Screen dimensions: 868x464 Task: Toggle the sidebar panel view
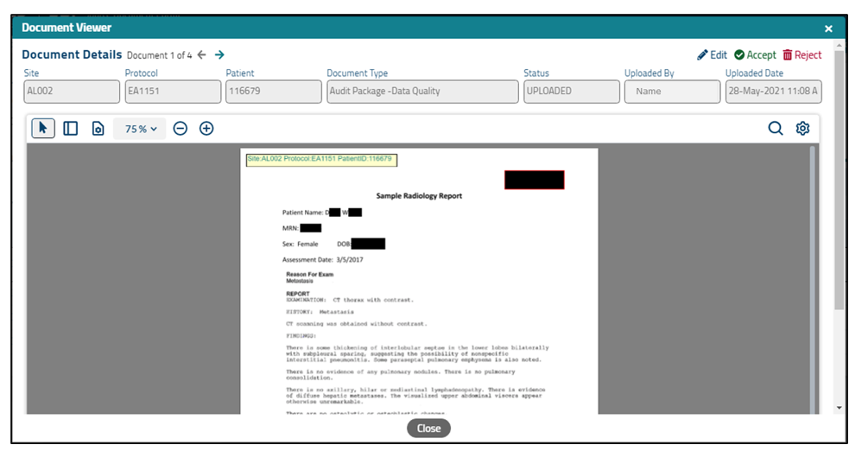(x=70, y=129)
